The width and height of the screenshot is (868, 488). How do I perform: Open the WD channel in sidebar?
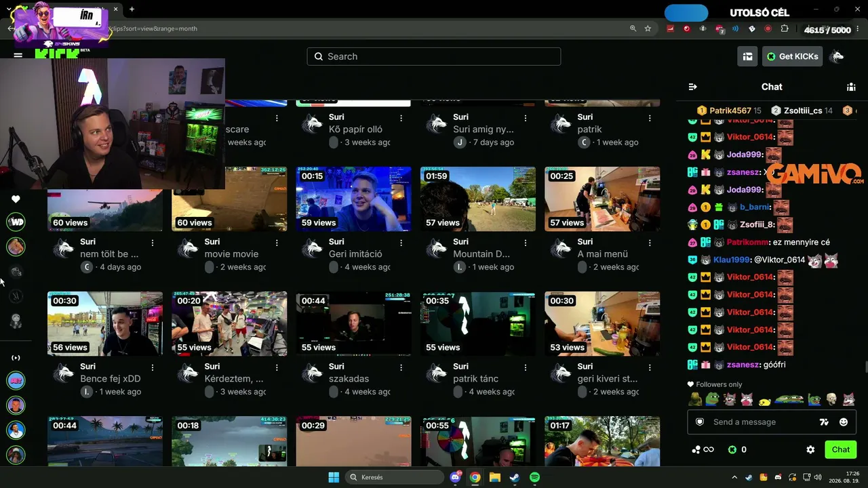16,222
